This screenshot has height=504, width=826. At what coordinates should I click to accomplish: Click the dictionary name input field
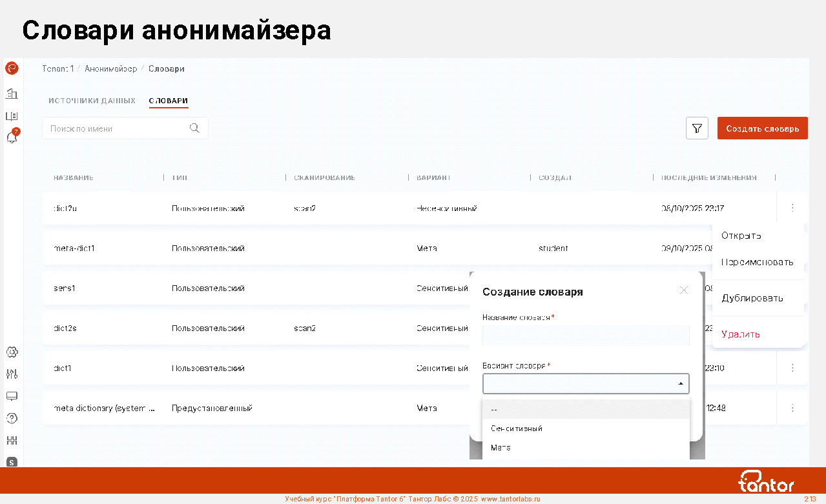pyautogui.click(x=585, y=336)
